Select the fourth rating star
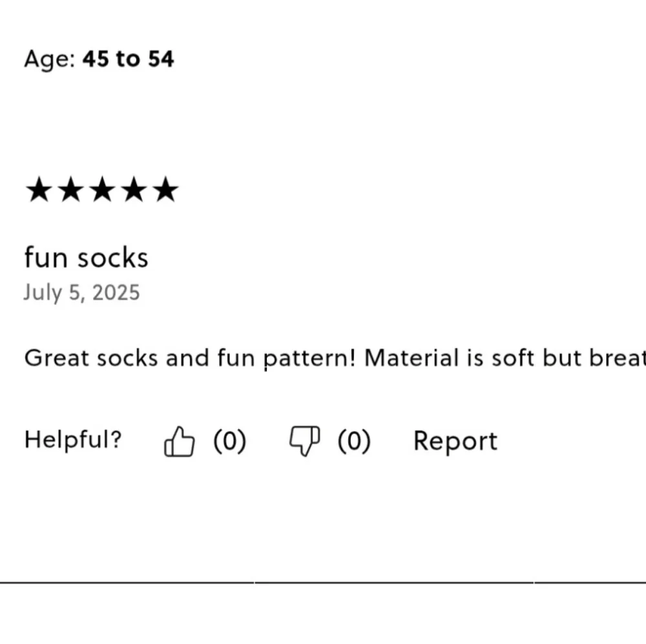Image resolution: width=646 pixels, height=644 pixels. pos(134,189)
